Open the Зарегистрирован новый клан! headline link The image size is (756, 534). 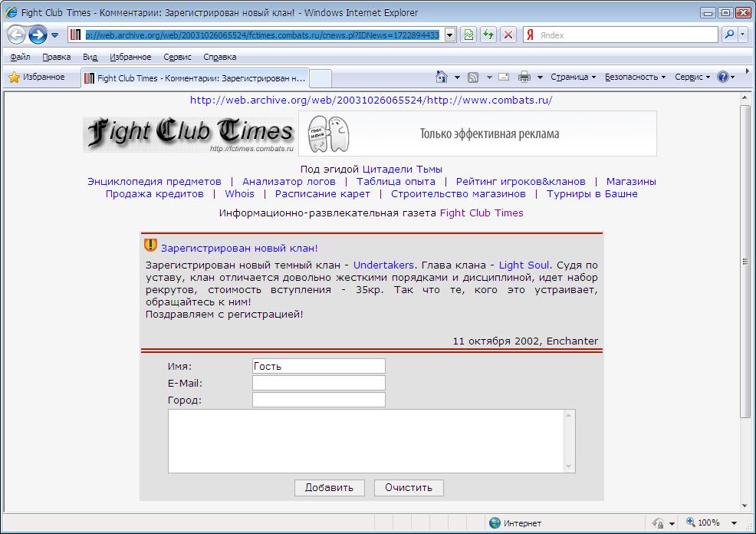click(239, 249)
